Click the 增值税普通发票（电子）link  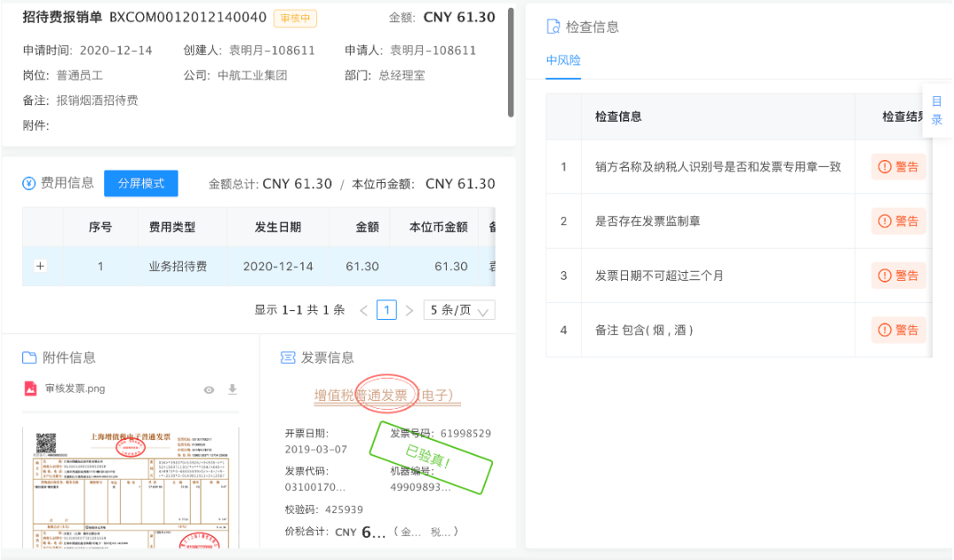tap(388, 396)
